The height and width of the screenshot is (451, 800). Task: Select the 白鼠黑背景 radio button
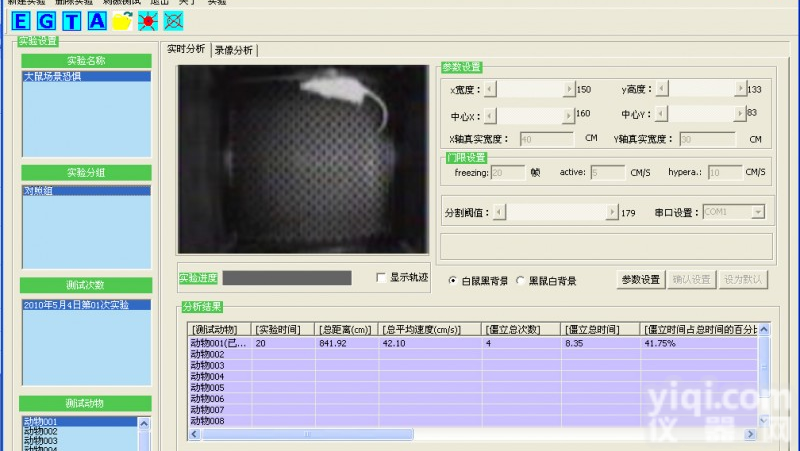(453, 281)
